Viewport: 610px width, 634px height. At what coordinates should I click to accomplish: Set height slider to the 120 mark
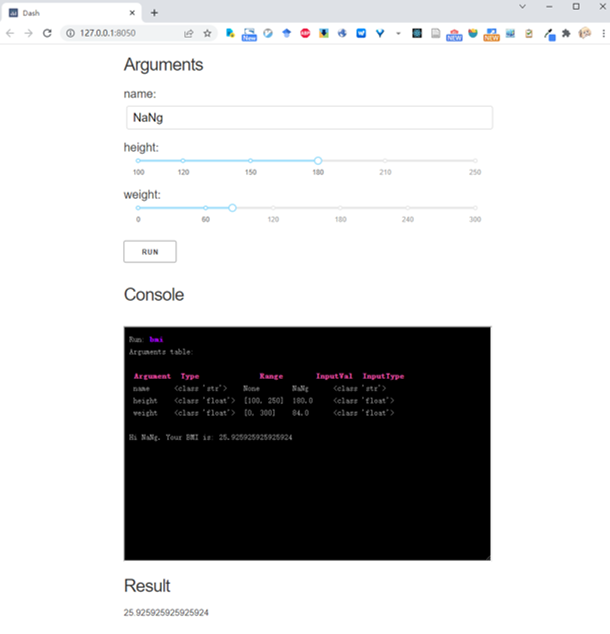[183, 161]
